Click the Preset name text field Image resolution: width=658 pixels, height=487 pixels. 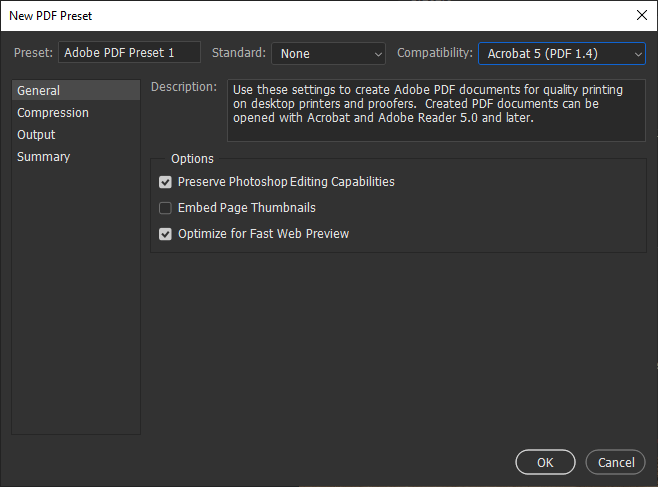click(130, 53)
